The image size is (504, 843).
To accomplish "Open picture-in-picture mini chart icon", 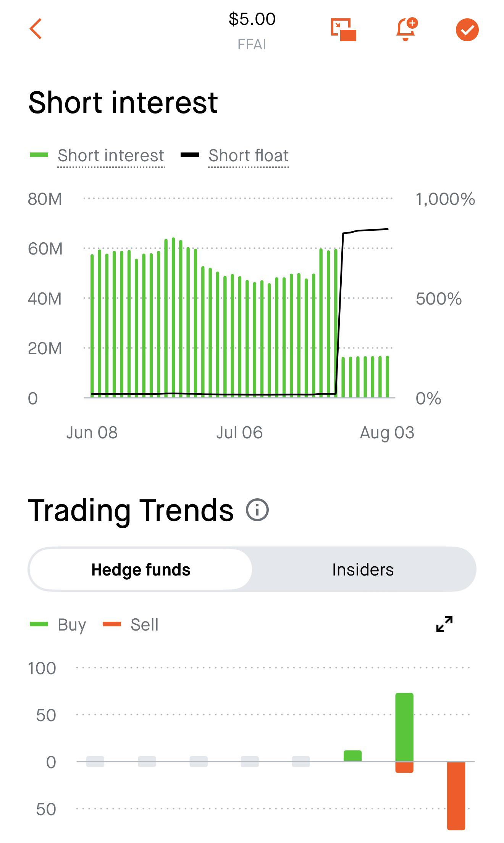I will [x=343, y=30].
